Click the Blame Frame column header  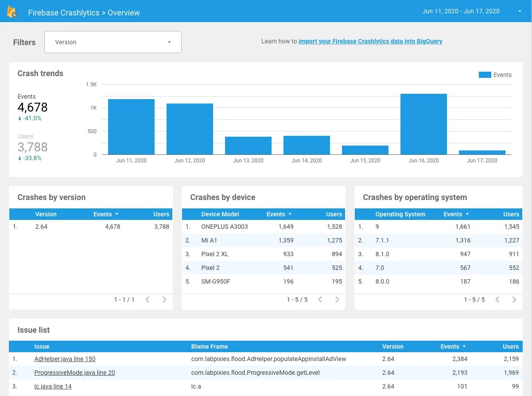pyautogui.click(x=210, y=346)
